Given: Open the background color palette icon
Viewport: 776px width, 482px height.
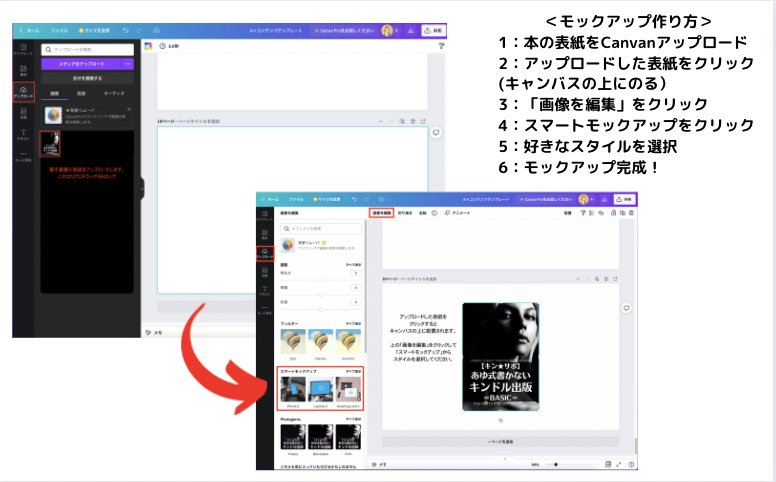Looking at the screenshot, I should pyautogui.click(x=148, y=46).
